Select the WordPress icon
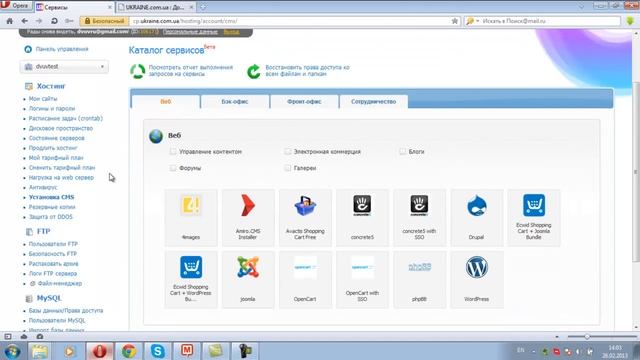This screenshot has height=360, width=640. (x=476, y=267)
